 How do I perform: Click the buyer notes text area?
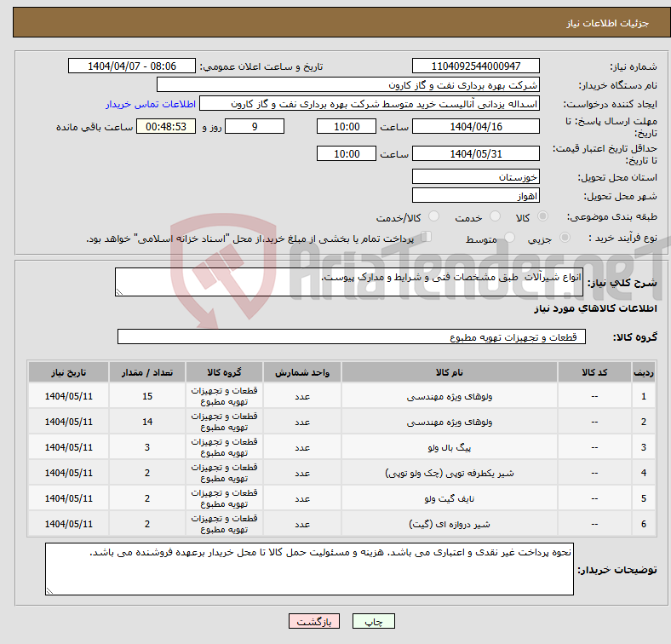point(309,570)
